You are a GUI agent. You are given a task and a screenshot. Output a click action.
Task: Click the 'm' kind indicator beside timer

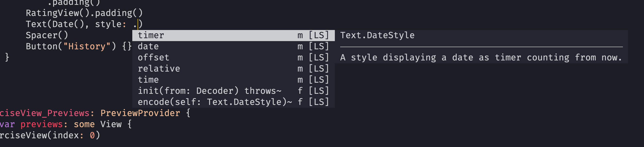coord(300,36)
